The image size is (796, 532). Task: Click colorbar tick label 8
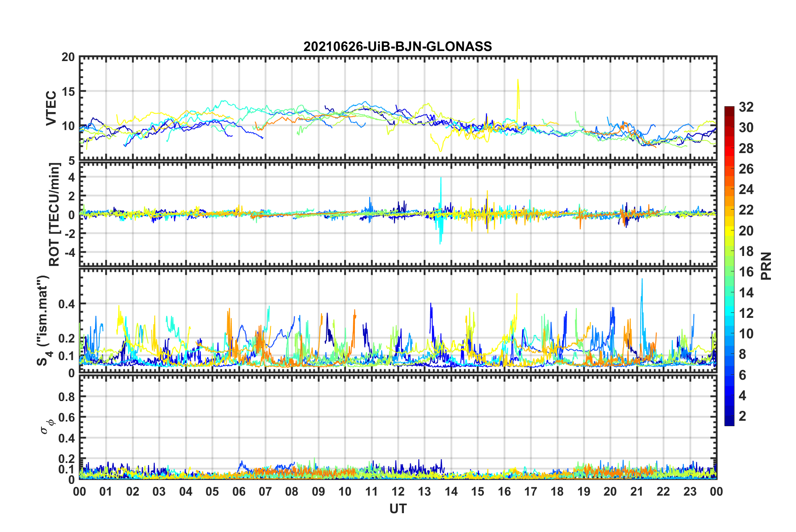742,354
